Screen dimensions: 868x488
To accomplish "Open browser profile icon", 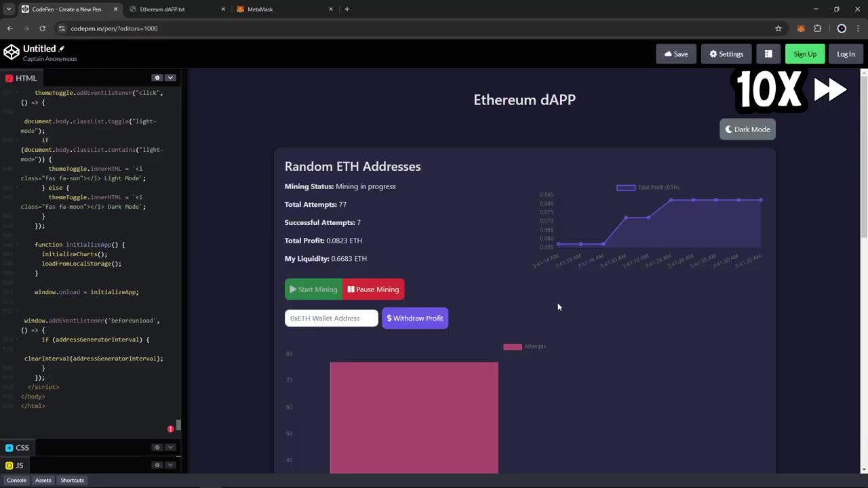I will pyautogui.click(x=842, y=28).
